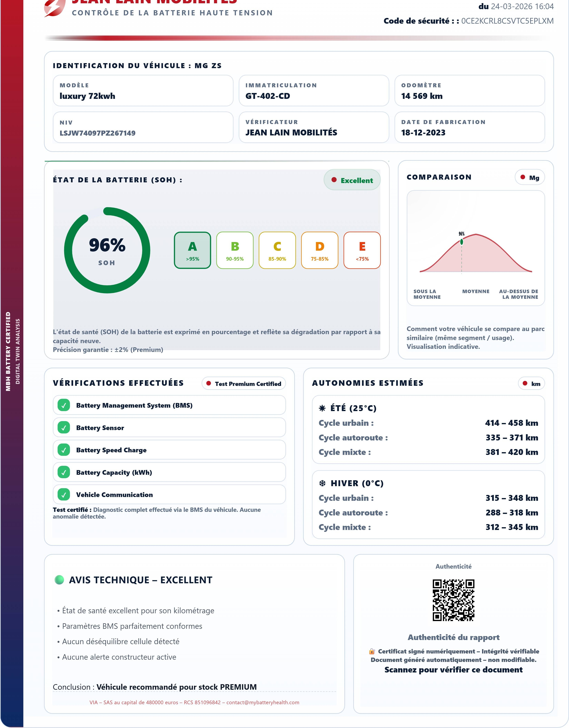Viewport: 569px width, 728px height.
Task: Click the NIV field LSJW74097PZ267149
Action: [98, 133]
